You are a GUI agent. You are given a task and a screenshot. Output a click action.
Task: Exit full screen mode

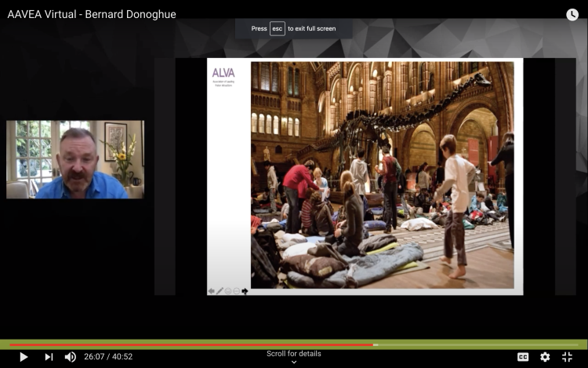(x=567, y=357)
